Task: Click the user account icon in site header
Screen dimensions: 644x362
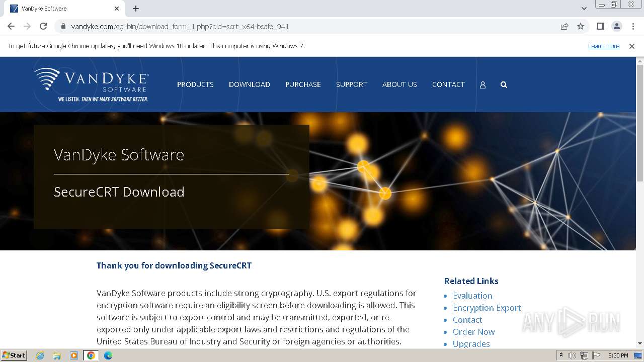Action: [x=482, y=85]
